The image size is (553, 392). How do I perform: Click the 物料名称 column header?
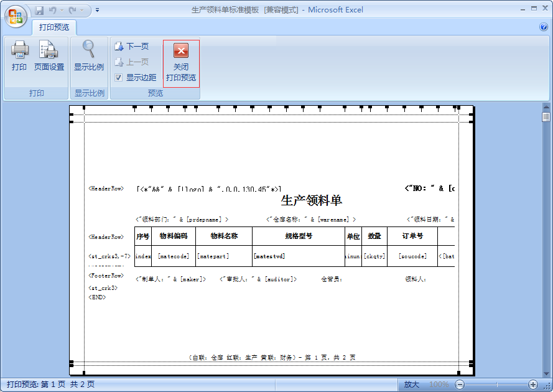225,236
